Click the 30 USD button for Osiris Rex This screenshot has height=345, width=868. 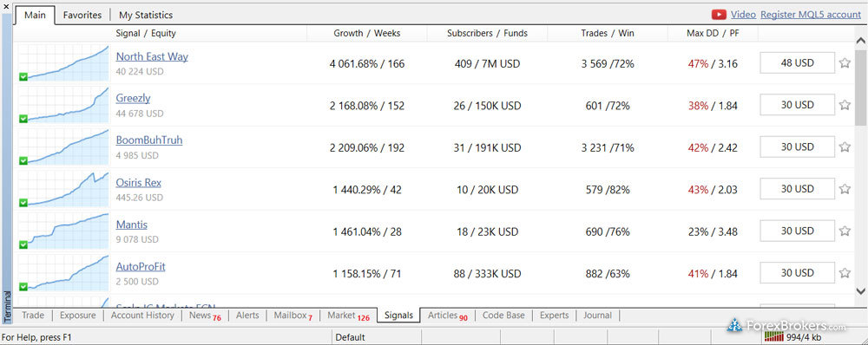[797, 189]
